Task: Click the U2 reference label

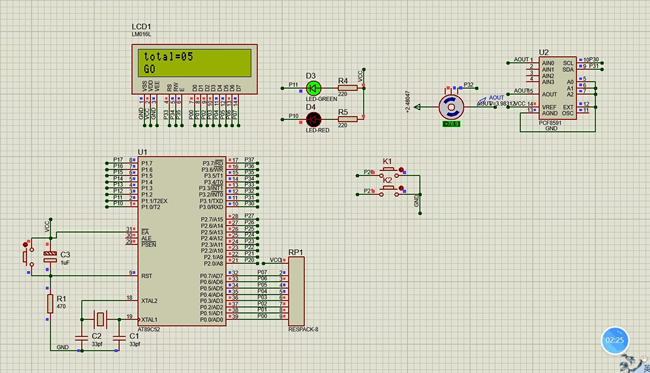Action: 543,52
